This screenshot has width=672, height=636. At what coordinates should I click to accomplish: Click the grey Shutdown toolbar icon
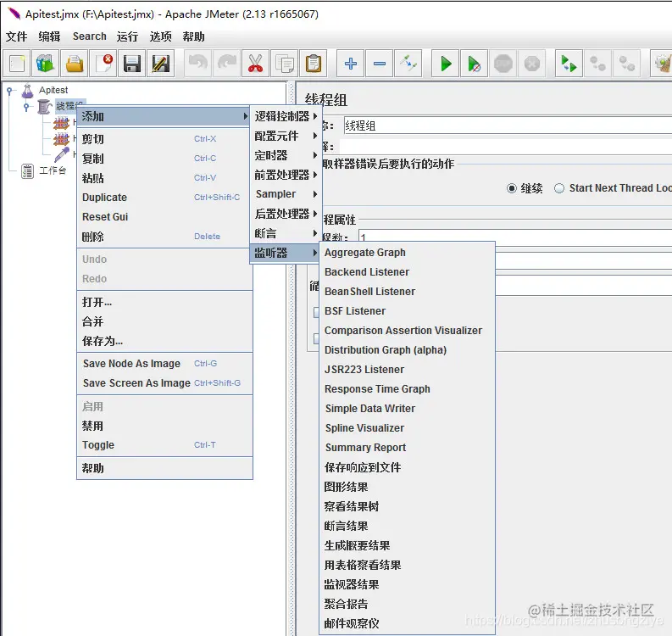[x=532, y=64]
